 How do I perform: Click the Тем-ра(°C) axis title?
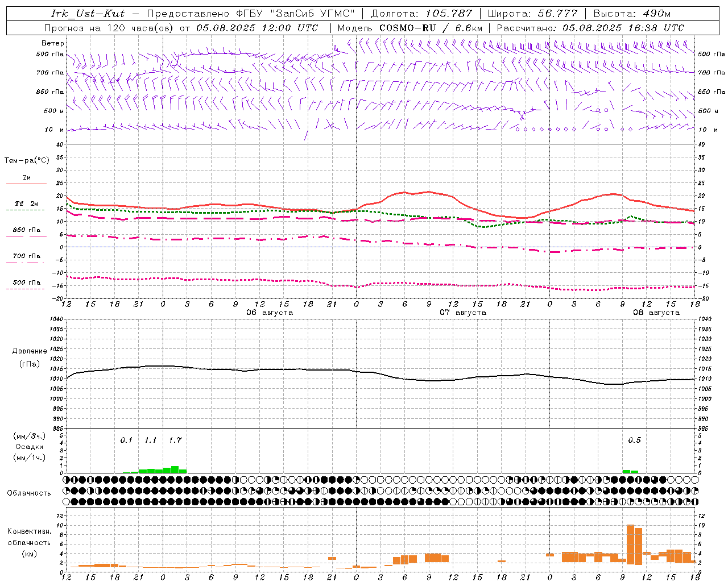tap(27, 161)
